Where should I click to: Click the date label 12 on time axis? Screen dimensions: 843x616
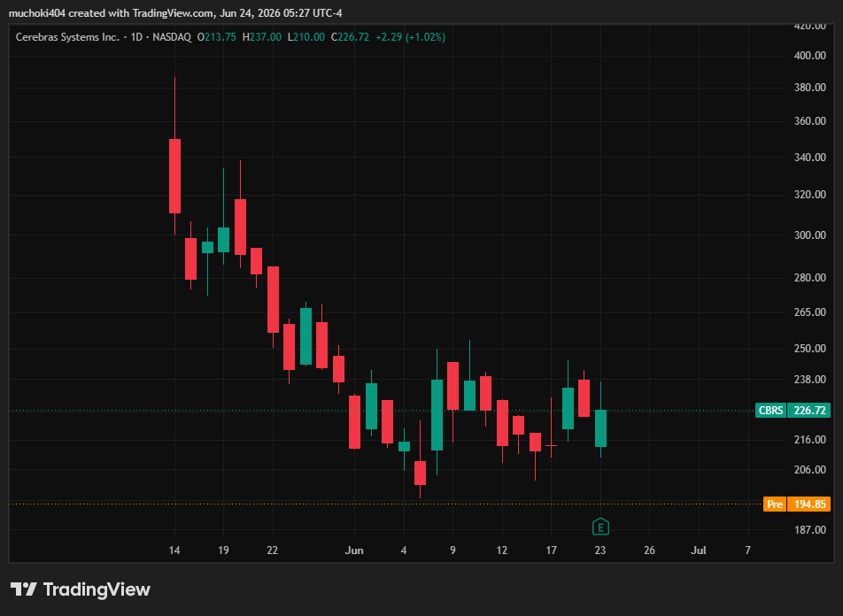coord(501,550)
